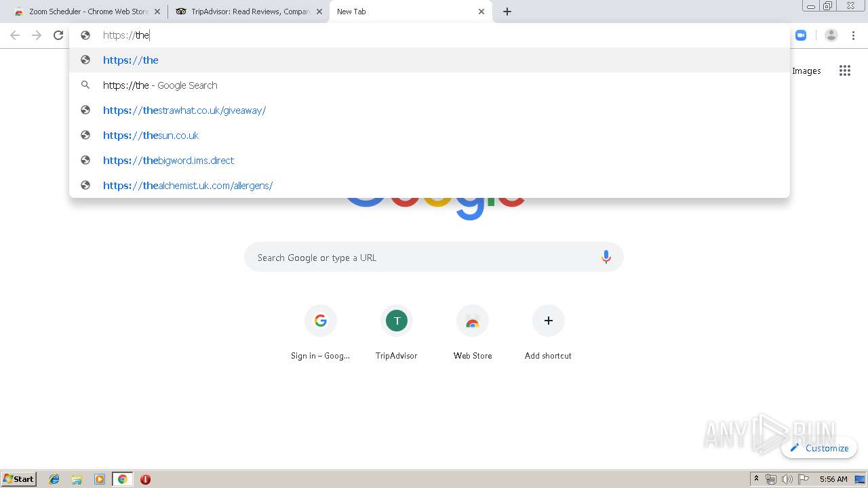The height and width of the screenshot is (488, 868).
Task: Open the Images link
Action: [x=806, y=70]
